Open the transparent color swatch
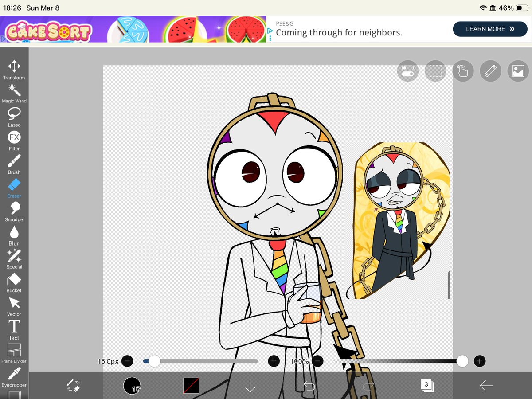Viewport: 532px width, 399px height. coord(191,385)
